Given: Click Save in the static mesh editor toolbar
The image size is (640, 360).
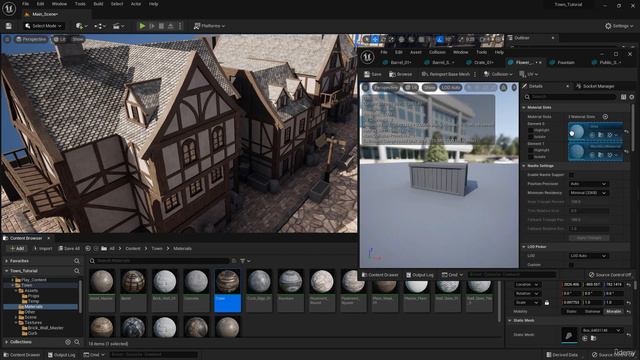Looking at the screenshot, I should pos(373,74).
